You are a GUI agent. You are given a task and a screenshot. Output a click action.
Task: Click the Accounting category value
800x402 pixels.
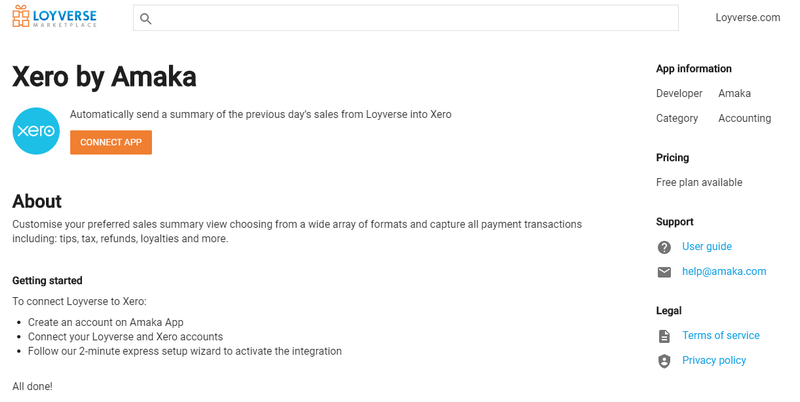click(x=744, y=119)
